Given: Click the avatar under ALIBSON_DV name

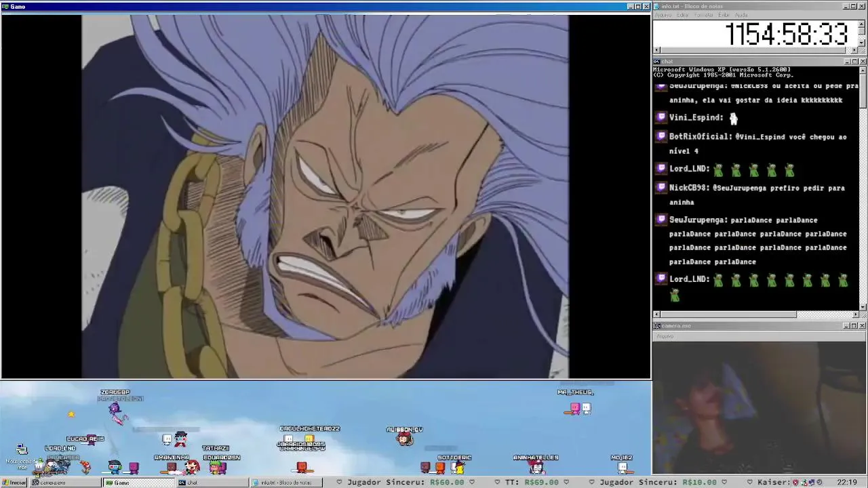Looking at the screenshot, I should [x=405, y=439].
